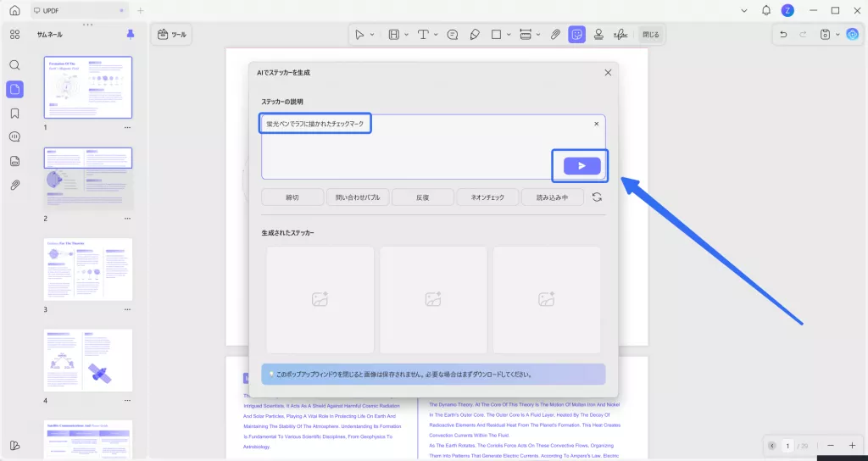Screen dimensions: 868x461
Task: Choose the 問い合わせバブル suggestion chip
Action: [358, 197]
